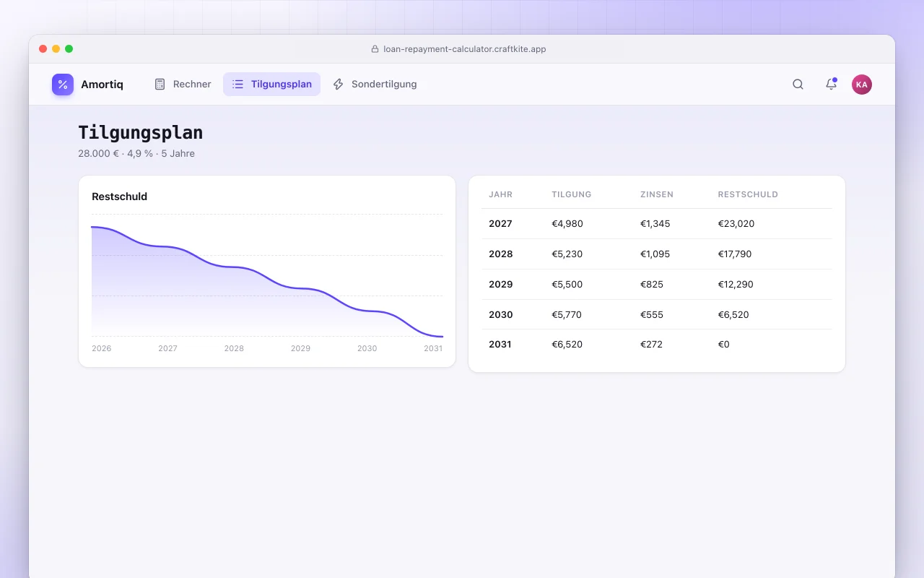Image resolution: width=924 pixels, height=578 pixels.
Task: Minimize the window with yellow button
Action: click(56, 49)
